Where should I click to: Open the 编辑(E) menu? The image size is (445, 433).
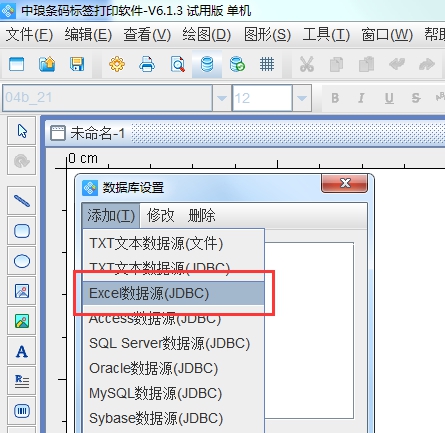(x=88, y=34)
